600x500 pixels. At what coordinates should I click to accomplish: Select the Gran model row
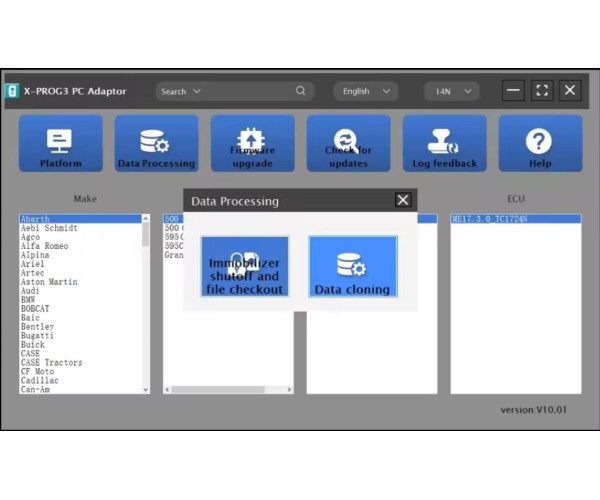173,255
